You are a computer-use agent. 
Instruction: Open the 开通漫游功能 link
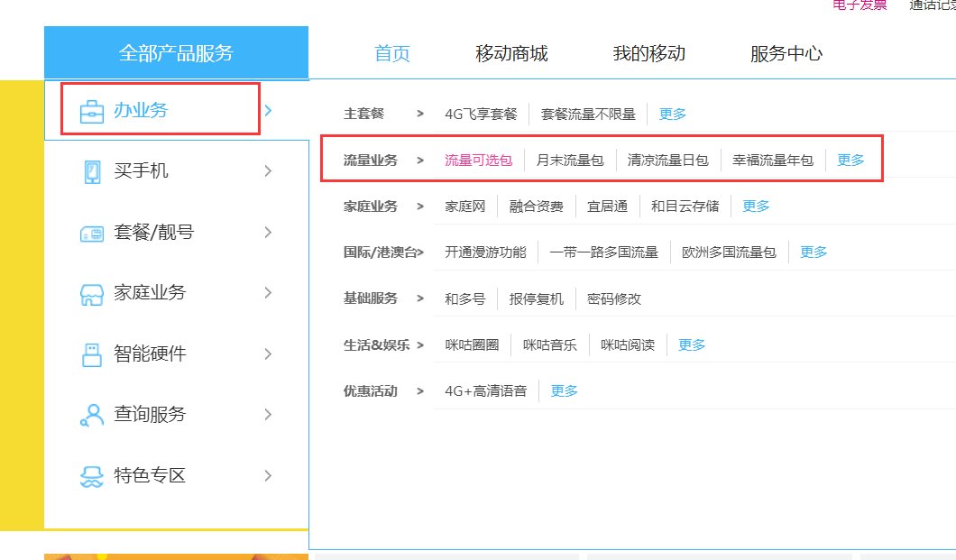pos(484,252)
